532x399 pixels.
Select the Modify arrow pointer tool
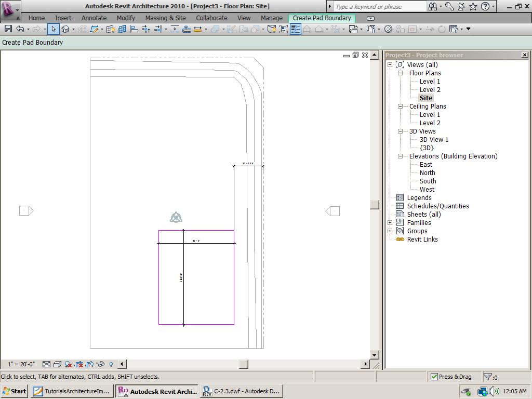pos(54,29)
